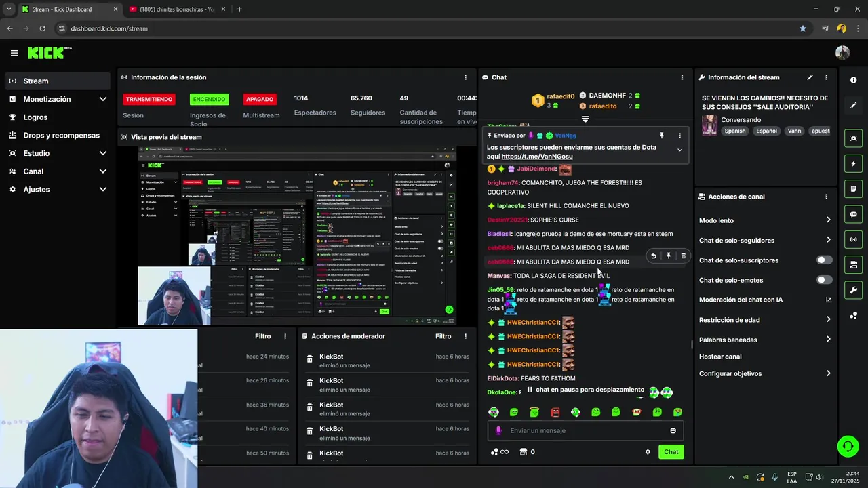Viewport: 868px width, 488px height.
Task: Click the KICK logo
Action: click(49, 53)
